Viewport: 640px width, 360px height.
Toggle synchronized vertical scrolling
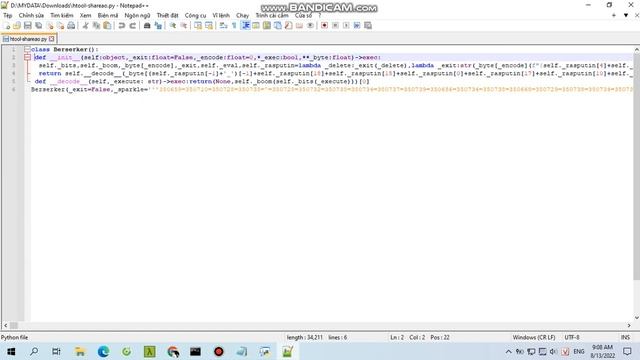point(198,25)
